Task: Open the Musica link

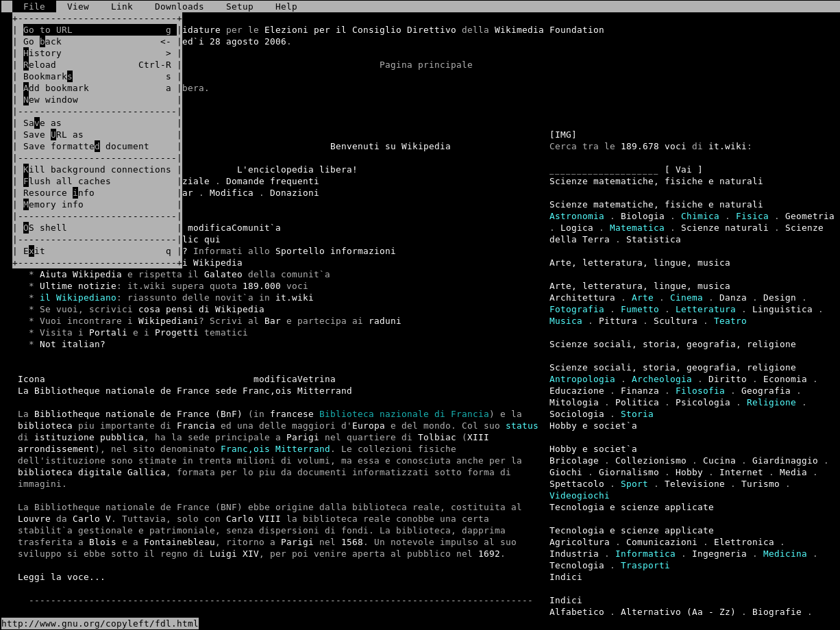Action: 566,321
